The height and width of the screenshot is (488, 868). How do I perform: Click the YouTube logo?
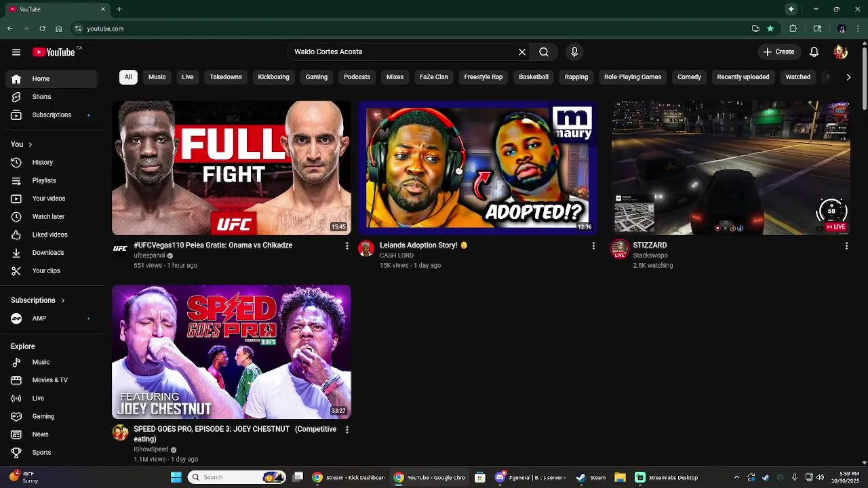54,52
